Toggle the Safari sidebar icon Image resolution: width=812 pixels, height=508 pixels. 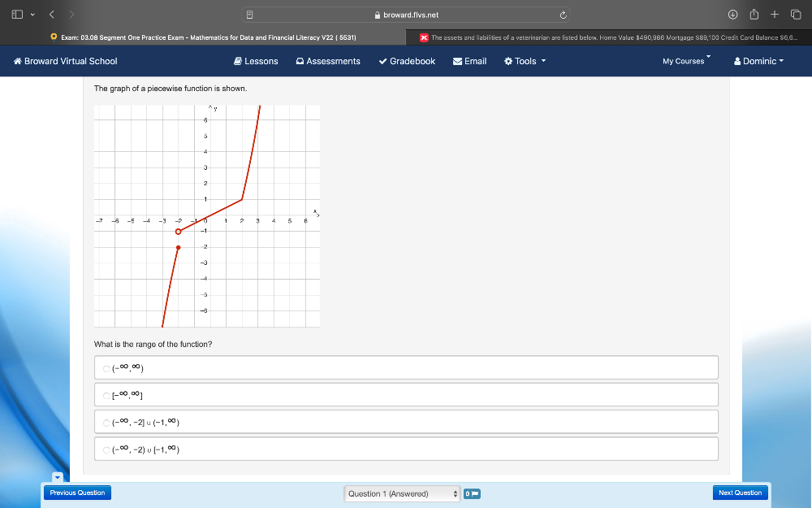[x=17, y=15]
